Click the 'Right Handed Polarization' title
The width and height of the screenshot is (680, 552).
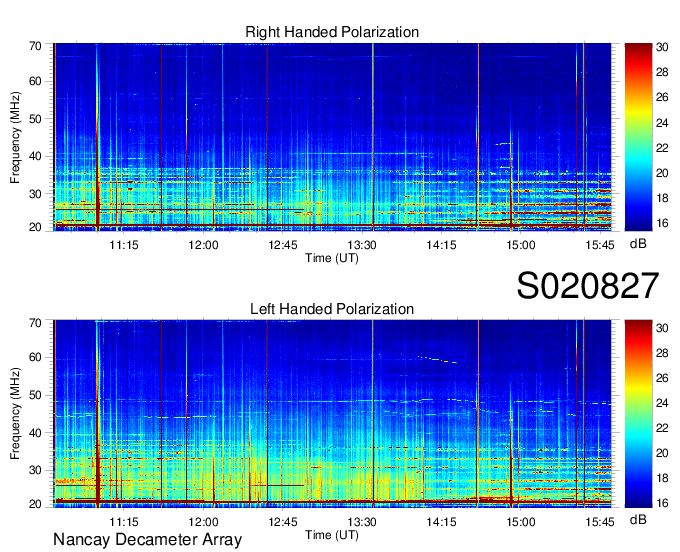pyautogui.click(x=332, y=32)
